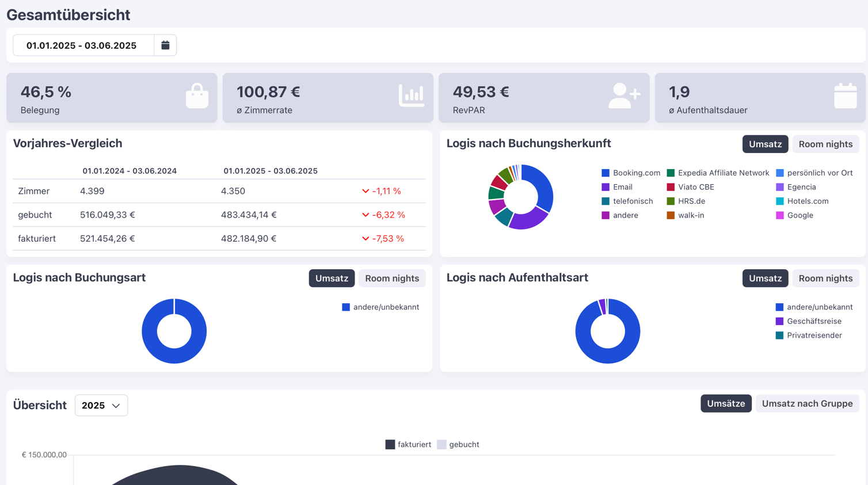This screenshot has height=485, width=868.
Task: Open the calendar date picker icon
Action: [165, 45]
